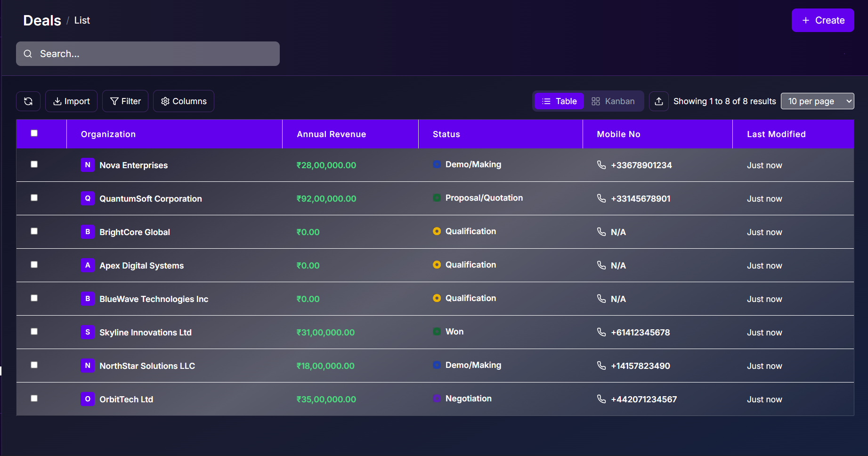Viewport: 868px width, 456px height.
Task: Click the Q avatar of QuantumSoft Corporation
Action: pyautogui.click(x=88, y=198)
